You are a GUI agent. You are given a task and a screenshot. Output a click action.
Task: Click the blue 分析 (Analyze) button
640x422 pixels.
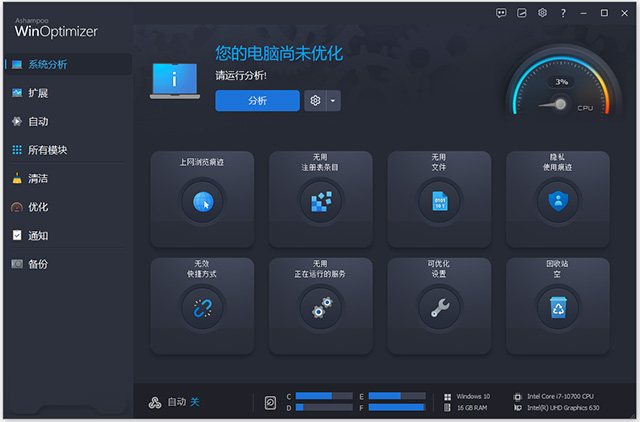pyautogui.click(x=257, y=100)
